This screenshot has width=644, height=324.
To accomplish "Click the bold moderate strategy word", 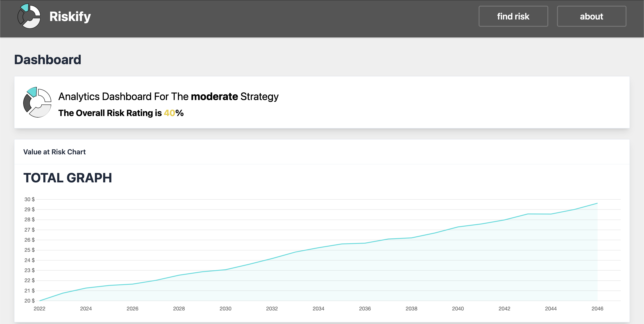I will pos(214,96).
